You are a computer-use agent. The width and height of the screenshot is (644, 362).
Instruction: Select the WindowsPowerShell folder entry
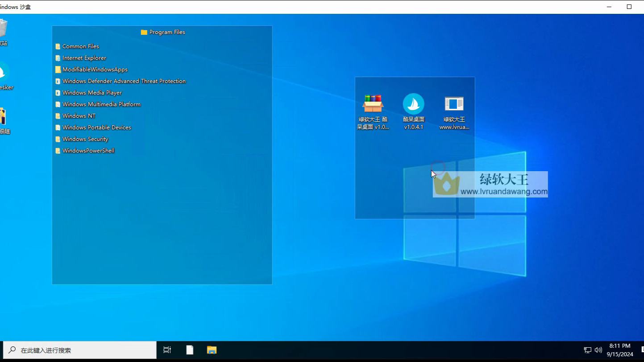pos(85,151)
